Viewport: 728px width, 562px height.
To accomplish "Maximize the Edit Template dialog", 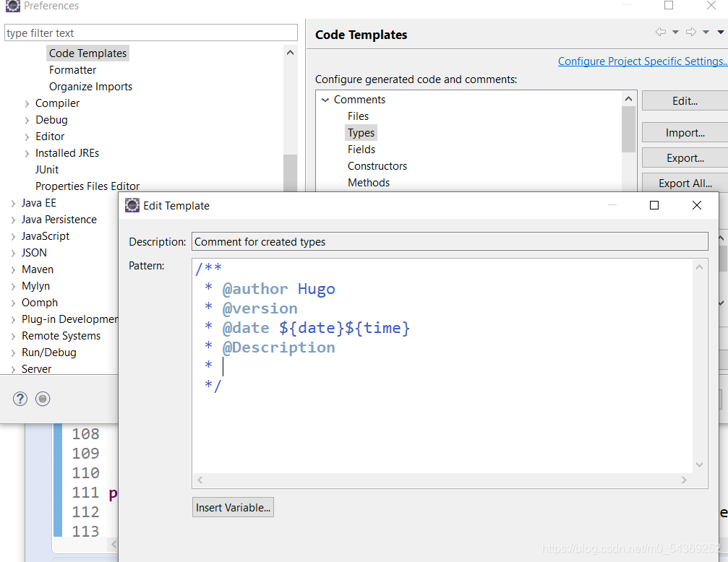I will pos(654,205).
